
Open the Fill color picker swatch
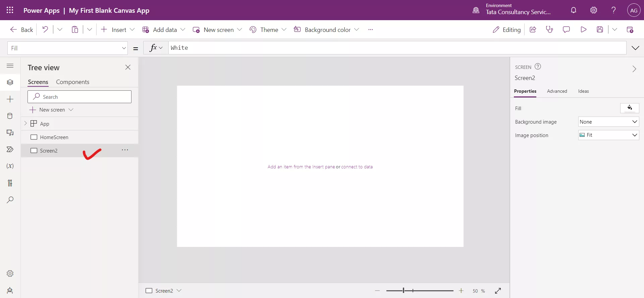coord(630,108)
